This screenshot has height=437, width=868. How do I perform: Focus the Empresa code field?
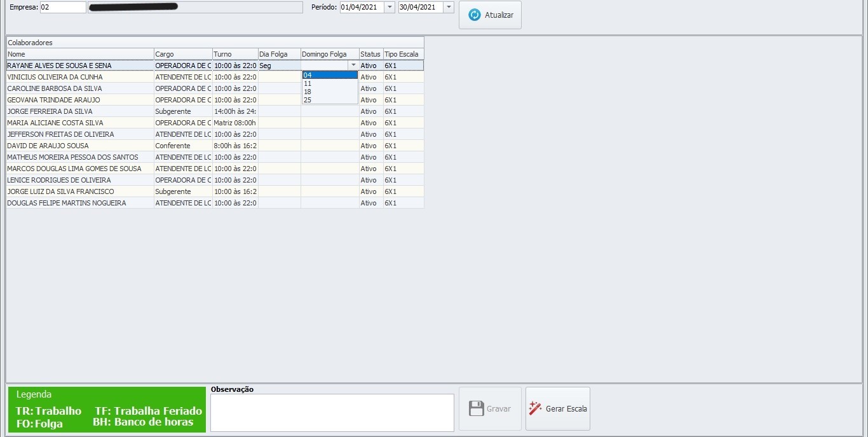[x=62, y=7]
